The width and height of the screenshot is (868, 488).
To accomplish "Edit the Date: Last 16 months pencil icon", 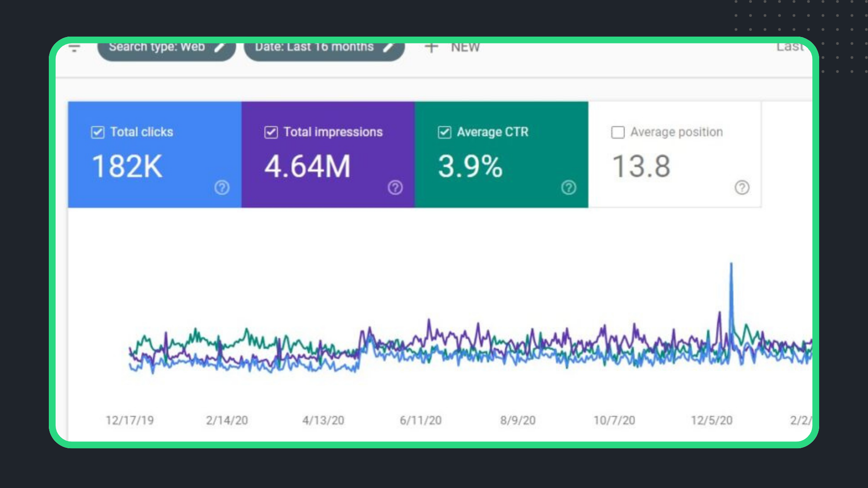I will pos(388,47).
